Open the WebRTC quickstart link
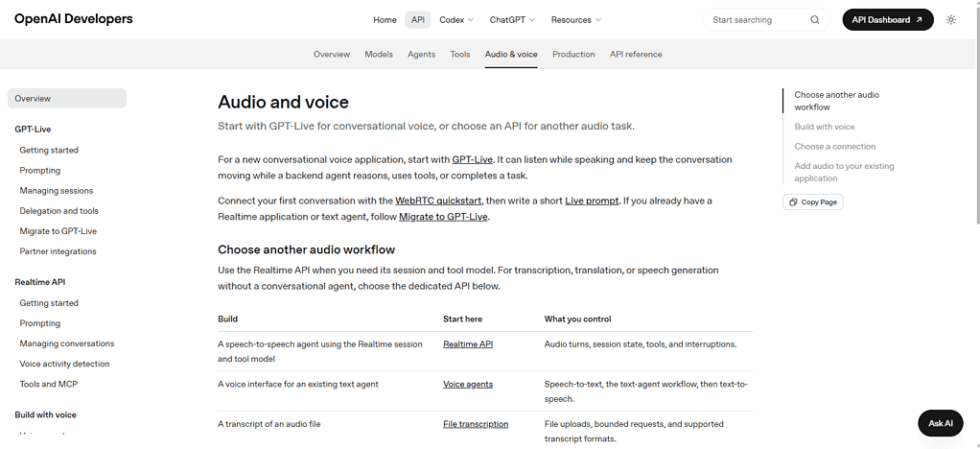Image resolution: width=980 pixels, height=449 pixels. pos(438,201)
